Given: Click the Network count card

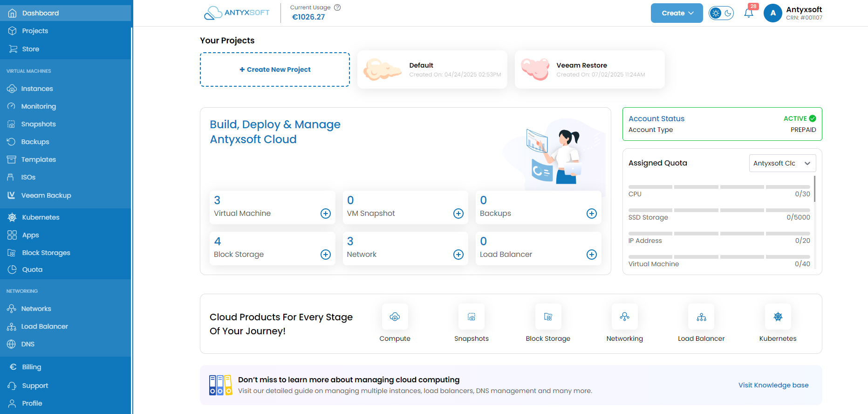Looking at the screenshot, I should coord(405,248).
